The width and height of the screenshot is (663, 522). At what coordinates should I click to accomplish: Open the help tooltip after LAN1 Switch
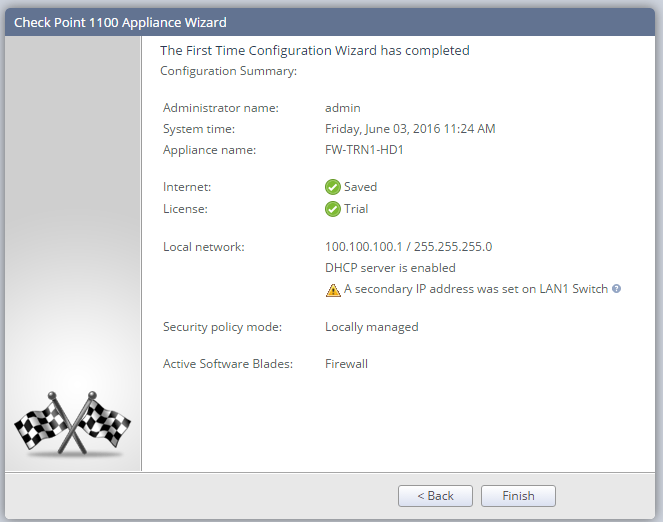(x=616, y=289)
